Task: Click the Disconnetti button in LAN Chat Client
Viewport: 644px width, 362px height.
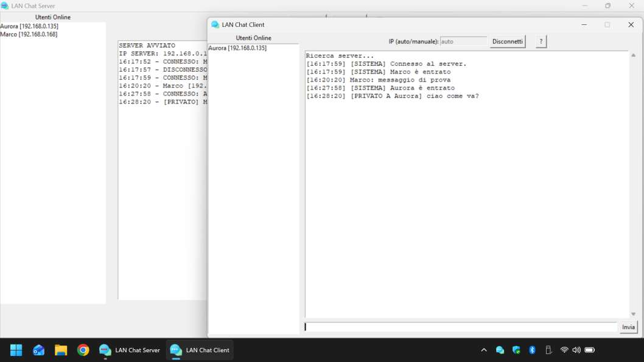Action: tap(507, 41)
